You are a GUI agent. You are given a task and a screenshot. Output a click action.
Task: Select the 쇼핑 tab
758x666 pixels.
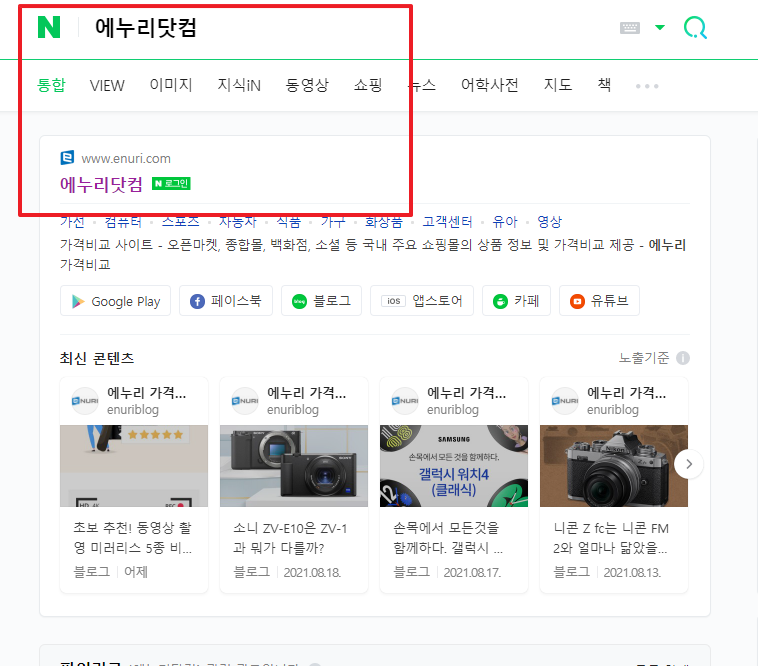point(368,85)
